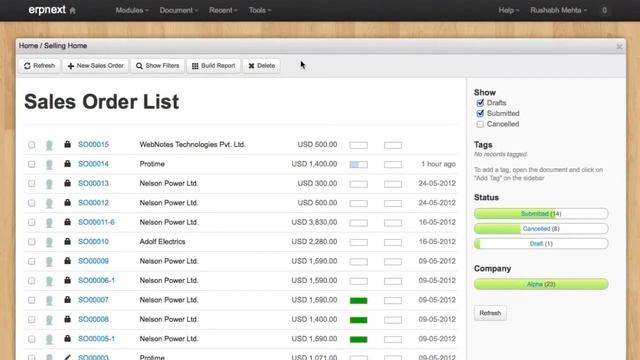Image resolution: width=640 pixels, height=360 pixels.
Task: Click lock icon in SO00005-1 row
Action: [x=67, y=338]
